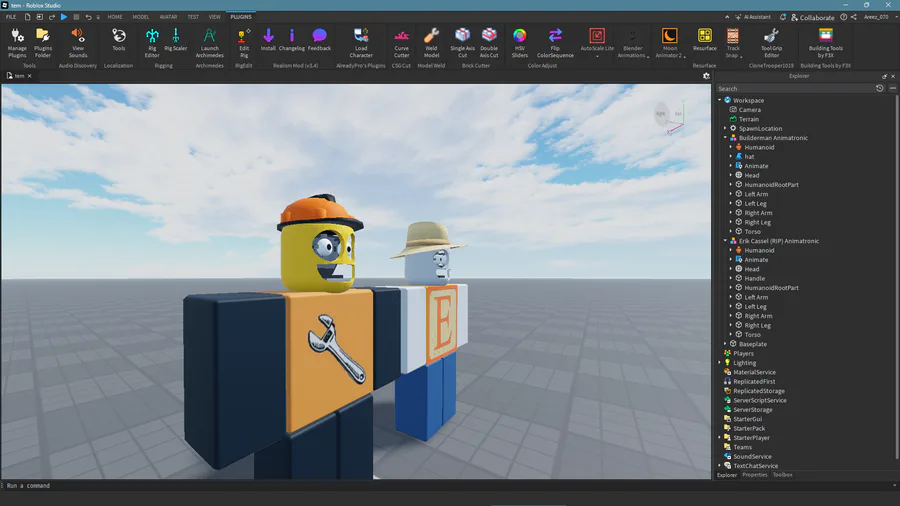900x506 pixels.
Task: Undo the last action in the toolbar
Action: [x=88, y=17]
